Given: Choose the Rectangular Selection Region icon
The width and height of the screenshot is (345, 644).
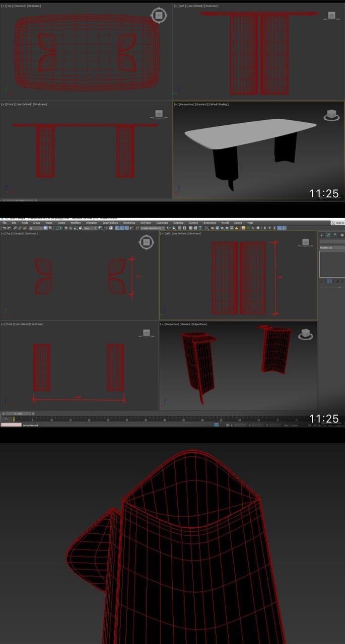Looking at the screenshot, I should click(x=54, y=228).
